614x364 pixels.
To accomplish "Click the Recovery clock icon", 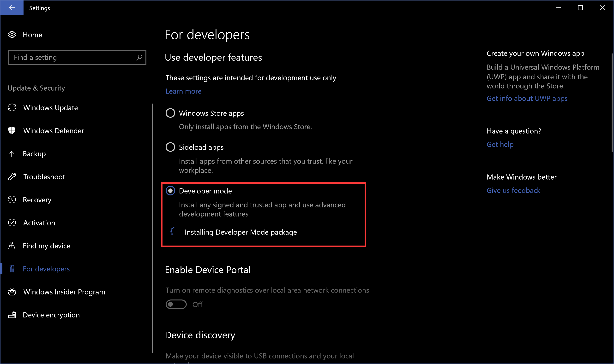I will tap(12, 200).
